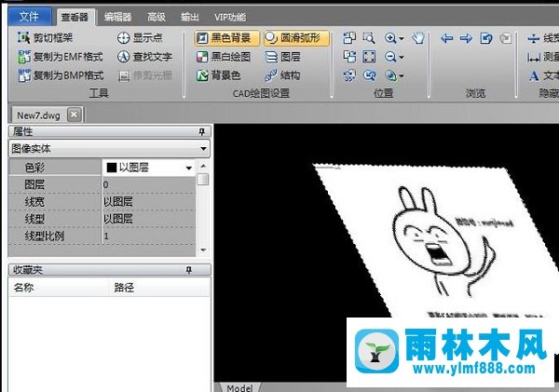Toggle the 文本 text visibility option
The height and width of the screenshot is (392, 559).
543,75
